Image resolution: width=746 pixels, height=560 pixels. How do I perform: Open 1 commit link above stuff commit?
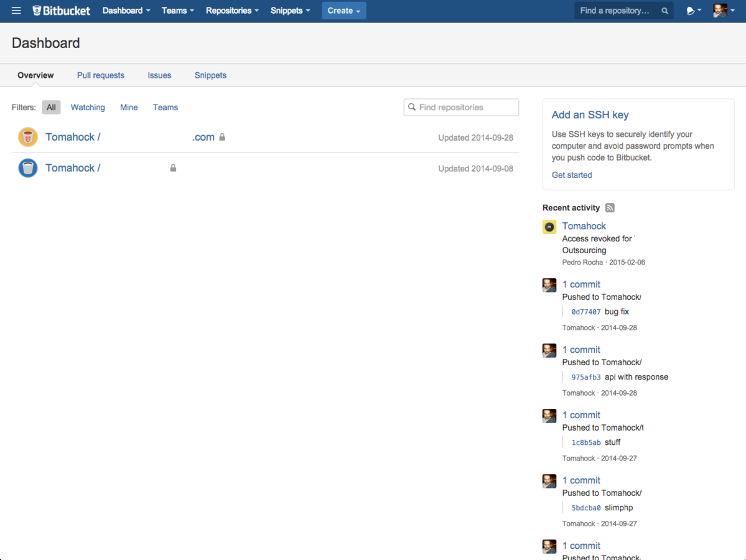[581, 415]
